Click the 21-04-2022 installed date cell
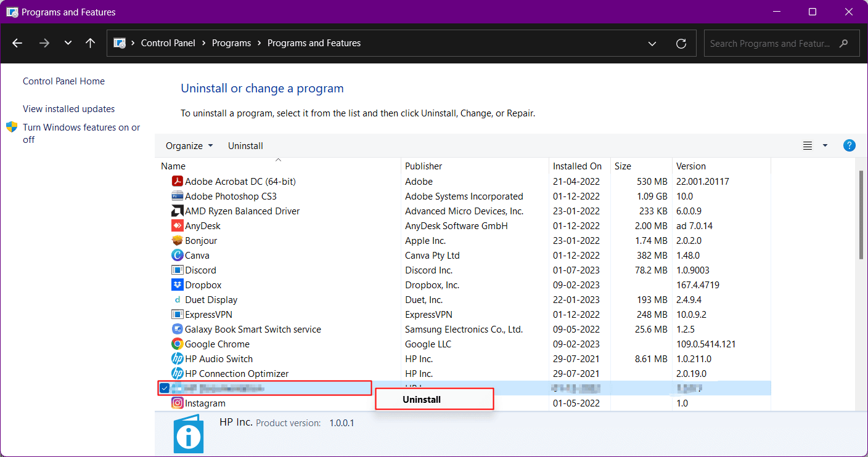Image resolution: width=868 pixels, height=457 pixels. point(576,182)
